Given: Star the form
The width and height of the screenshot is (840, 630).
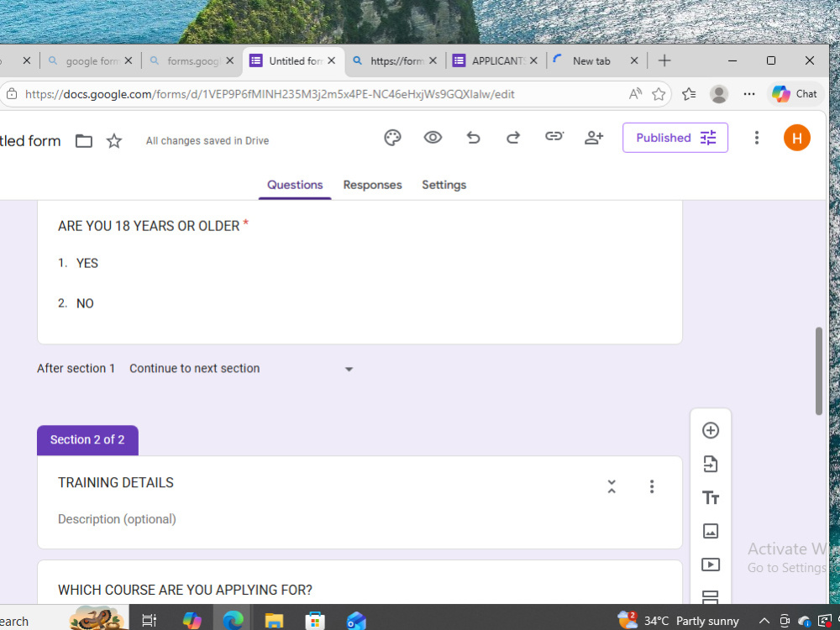Looking at the screenshot, I should coord(114,141).
